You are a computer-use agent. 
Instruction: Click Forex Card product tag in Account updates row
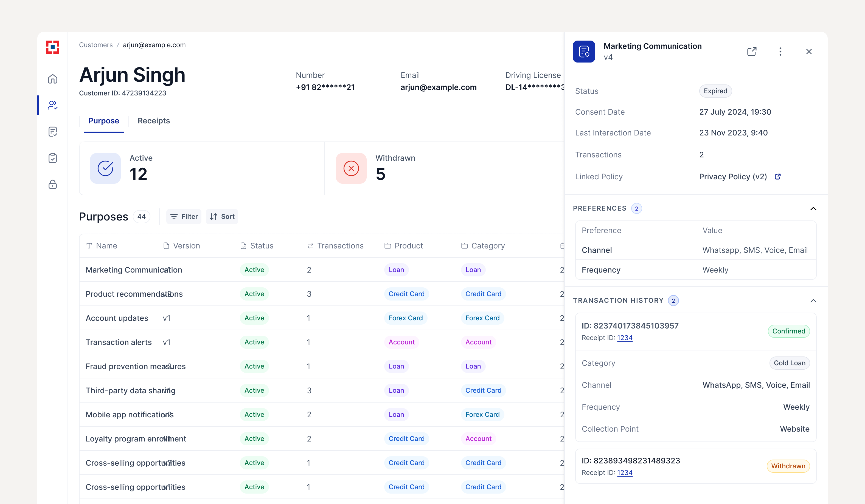coord(406,318)
